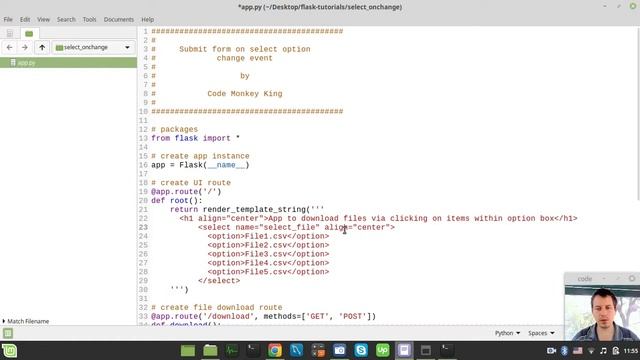This screenshot has height=360, width=640.
Task: Select app.py in the file browser tree
Action: click(69, 62)
